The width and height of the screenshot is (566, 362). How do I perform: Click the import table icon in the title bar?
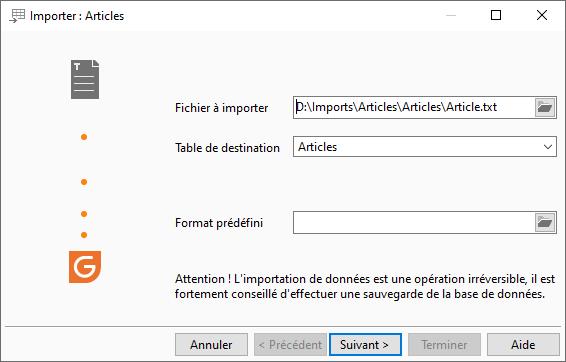17,16
